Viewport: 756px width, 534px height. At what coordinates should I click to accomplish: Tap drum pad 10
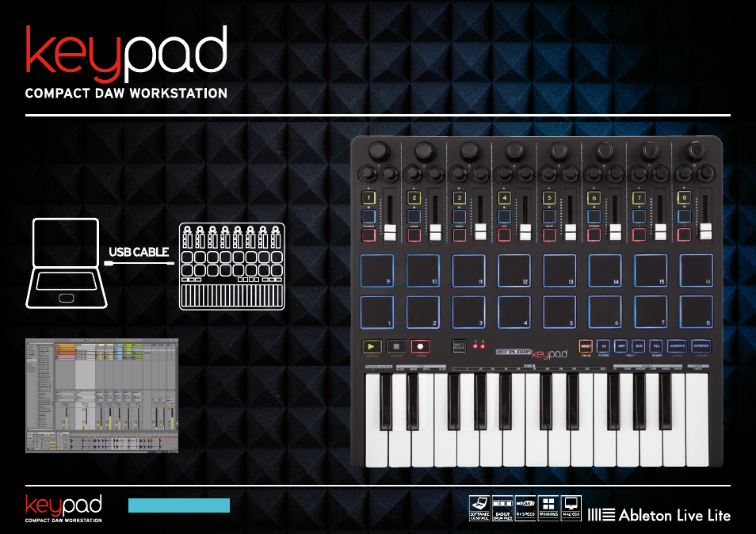[423, 271]
